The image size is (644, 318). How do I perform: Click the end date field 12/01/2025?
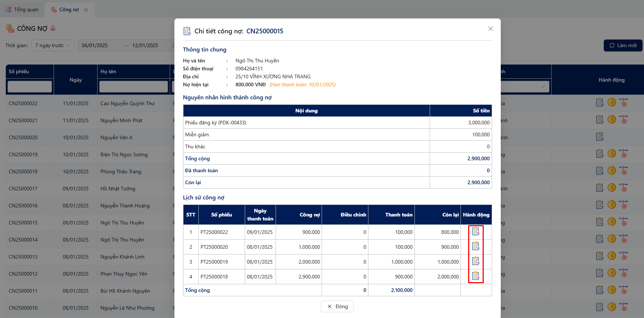[x=145, y=45]
